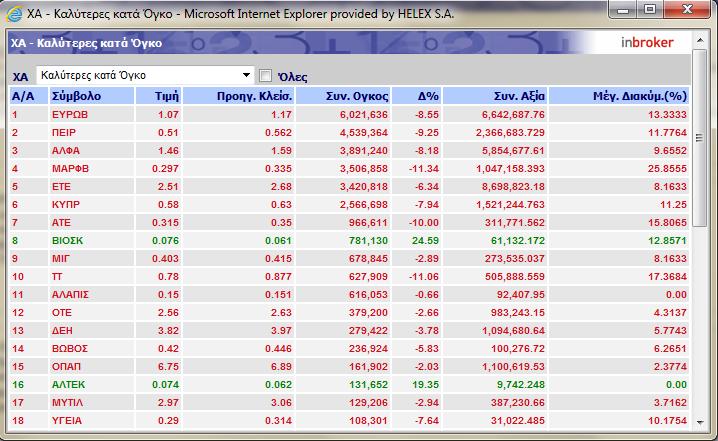
Task: Click volatility value 10.1754
Action: click(x=667, y=420)
